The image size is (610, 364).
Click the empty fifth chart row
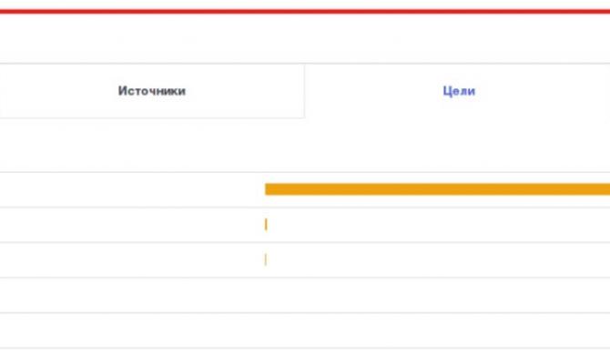[305, 329]
